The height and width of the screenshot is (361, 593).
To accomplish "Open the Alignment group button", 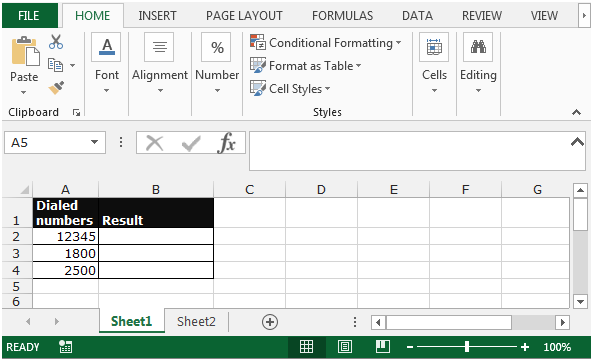I will click(x=160, y=63).
